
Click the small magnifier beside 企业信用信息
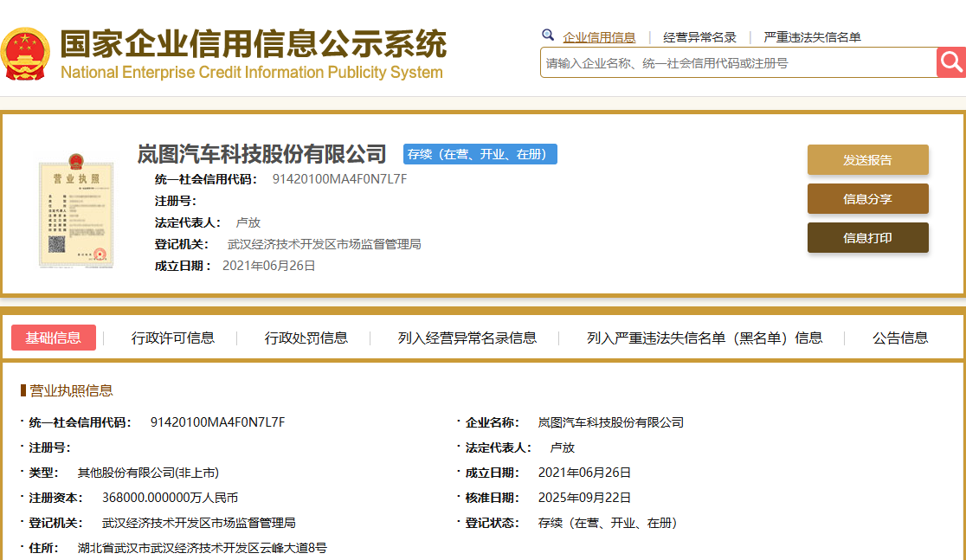click(x=547, y=35)
